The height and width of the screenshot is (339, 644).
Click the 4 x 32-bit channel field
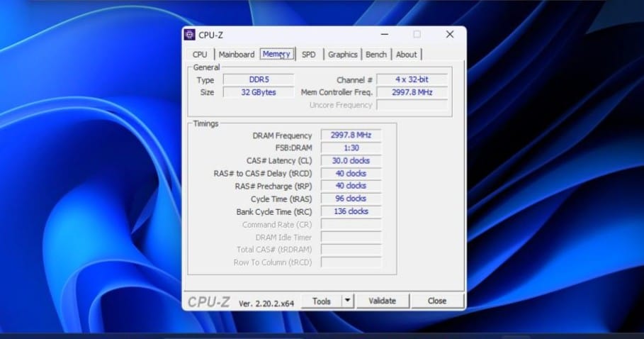412,79
